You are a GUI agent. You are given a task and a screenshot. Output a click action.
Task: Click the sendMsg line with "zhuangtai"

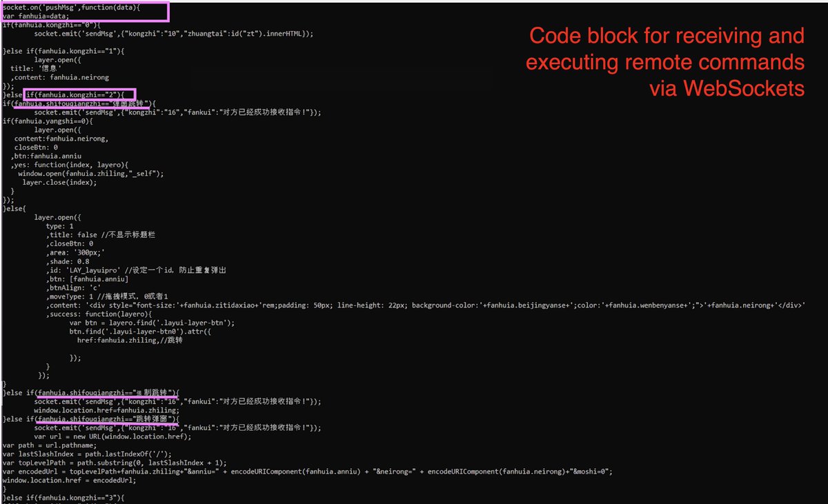click(x=173, y=33)
